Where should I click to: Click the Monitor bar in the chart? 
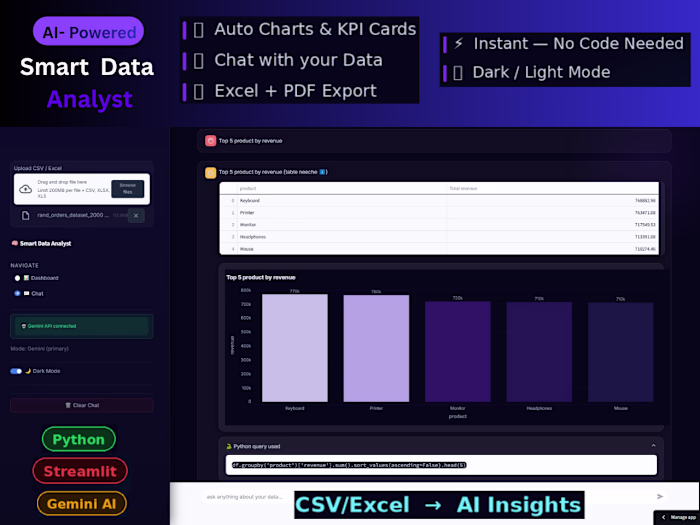pyautogui.click(x=458, y=351)
